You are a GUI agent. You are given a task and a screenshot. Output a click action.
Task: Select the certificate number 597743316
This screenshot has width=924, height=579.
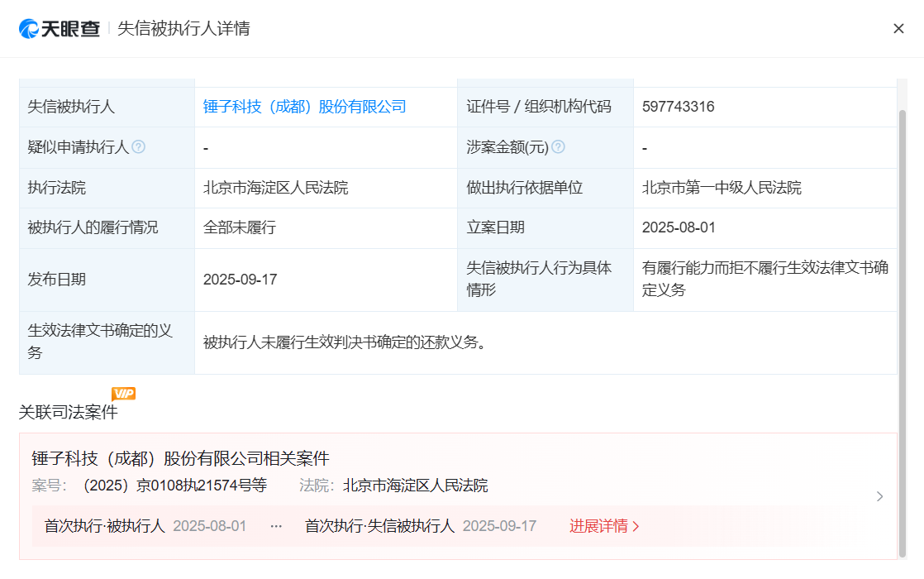679,107
